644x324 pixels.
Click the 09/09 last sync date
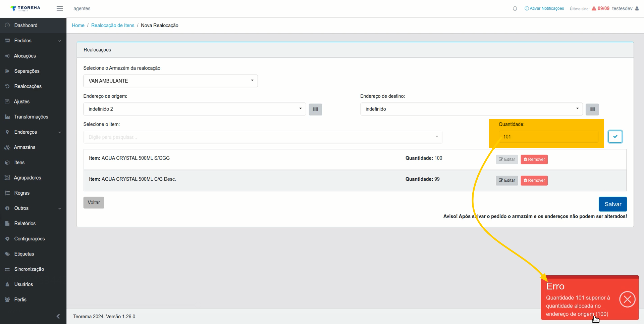tap(603, 8)
